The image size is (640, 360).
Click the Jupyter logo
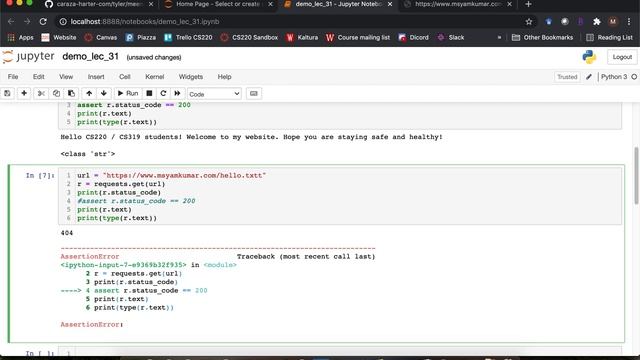tap(28, 57)
